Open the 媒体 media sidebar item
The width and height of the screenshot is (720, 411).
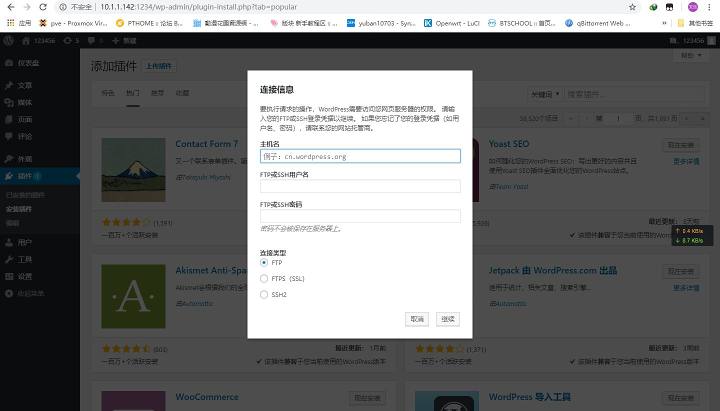tap(40, 102)
